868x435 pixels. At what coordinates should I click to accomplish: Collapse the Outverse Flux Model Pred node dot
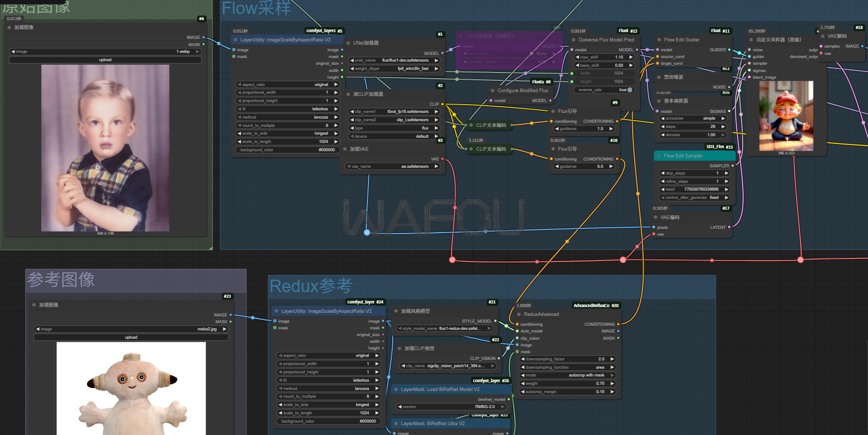(x=574, y=40)
